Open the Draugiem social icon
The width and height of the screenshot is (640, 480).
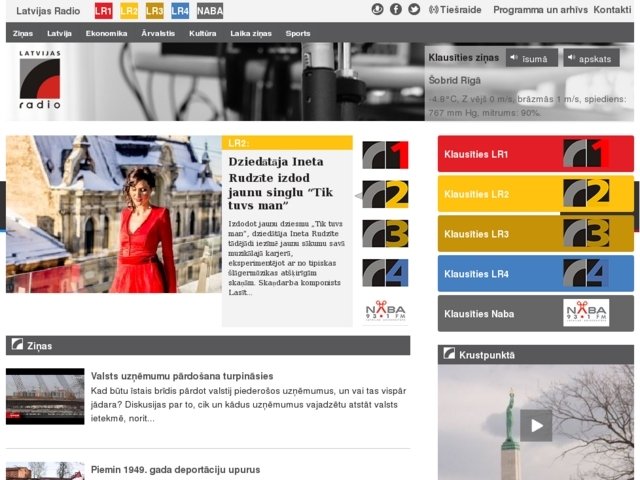[x=378, y=9]
